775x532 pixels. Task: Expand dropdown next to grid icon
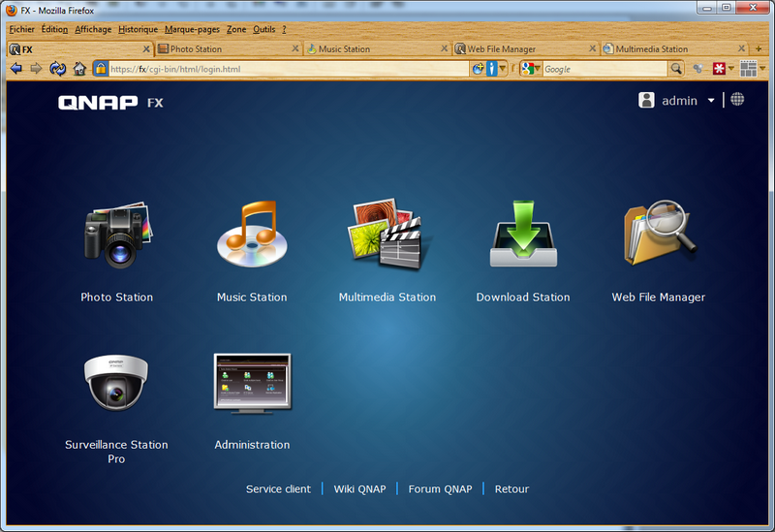click(762, 69)
